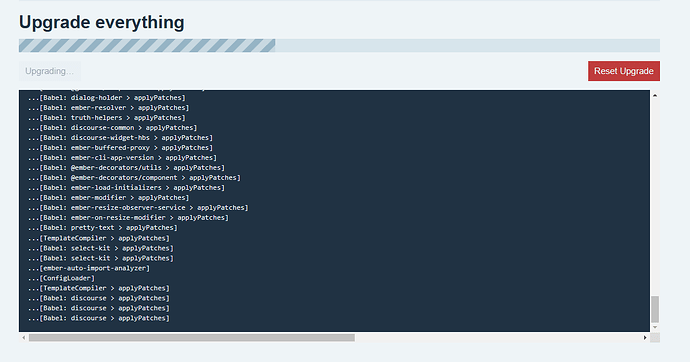690x362 pixels.
Task: Click the log's up scroll arrow
Action: pos(655,95)
